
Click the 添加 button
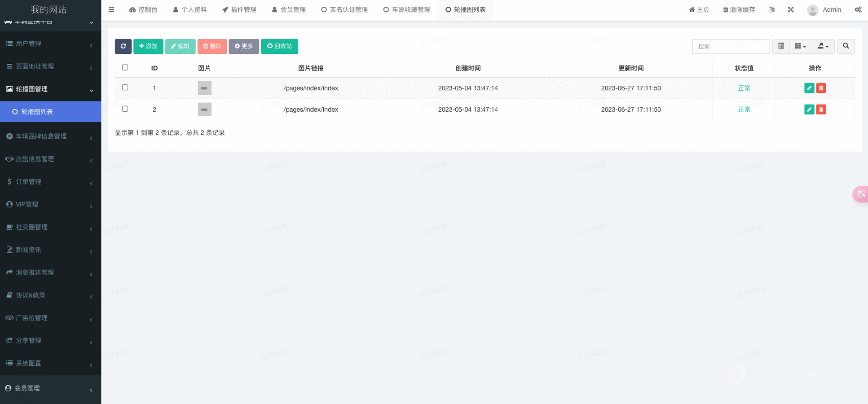(148, 46)
